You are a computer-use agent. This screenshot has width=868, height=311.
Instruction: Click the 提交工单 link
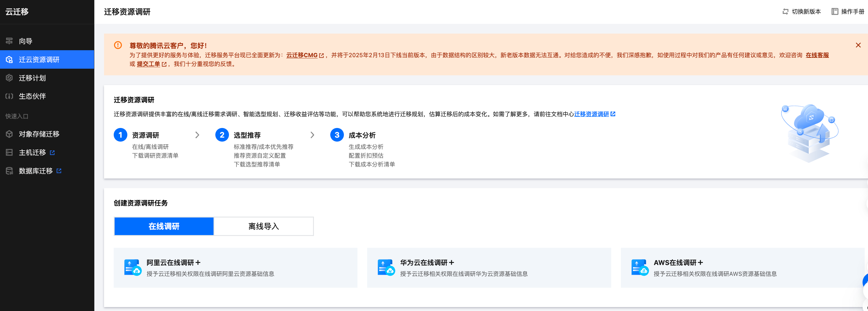[148, 64]
